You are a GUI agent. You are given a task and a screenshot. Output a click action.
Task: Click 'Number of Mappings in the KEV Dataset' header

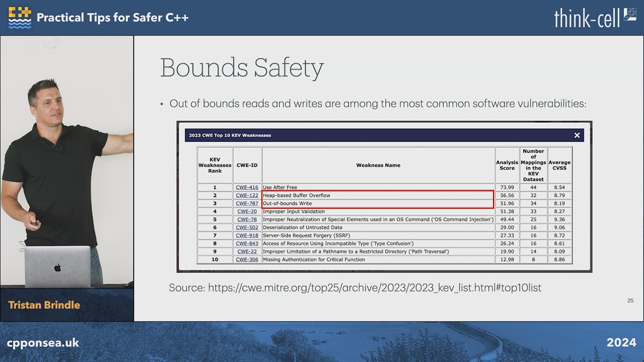(x=533, y=165)
